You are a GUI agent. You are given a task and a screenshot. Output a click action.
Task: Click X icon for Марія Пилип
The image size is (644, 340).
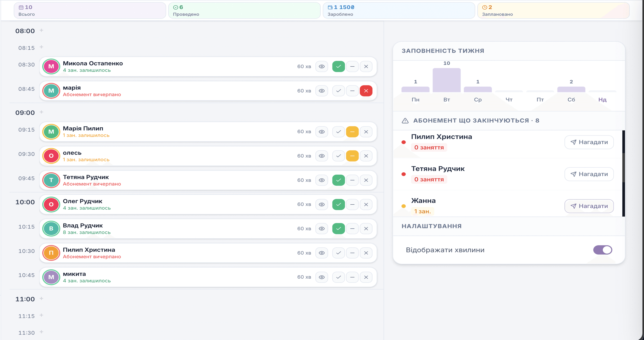366,132
